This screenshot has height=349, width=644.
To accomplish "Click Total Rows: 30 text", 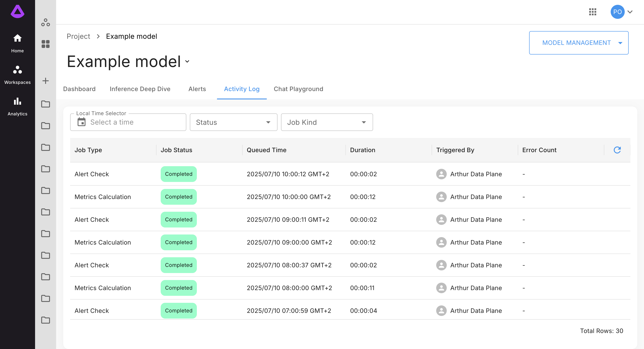I will pyautogui.click(x=601, y=331).
